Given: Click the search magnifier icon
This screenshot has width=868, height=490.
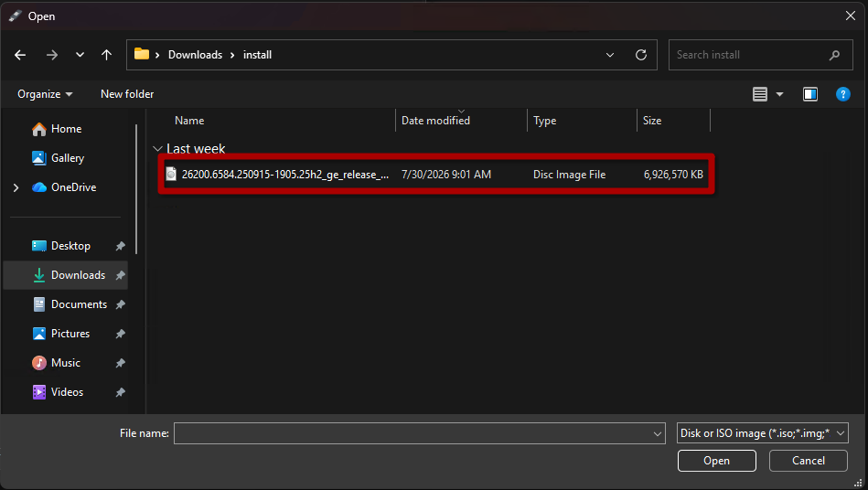Looking at the screenshot, I should tap(835, 55).
